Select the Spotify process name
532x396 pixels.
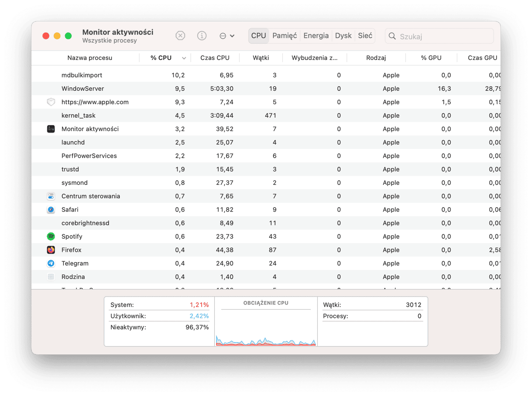(x=72, y=237)
